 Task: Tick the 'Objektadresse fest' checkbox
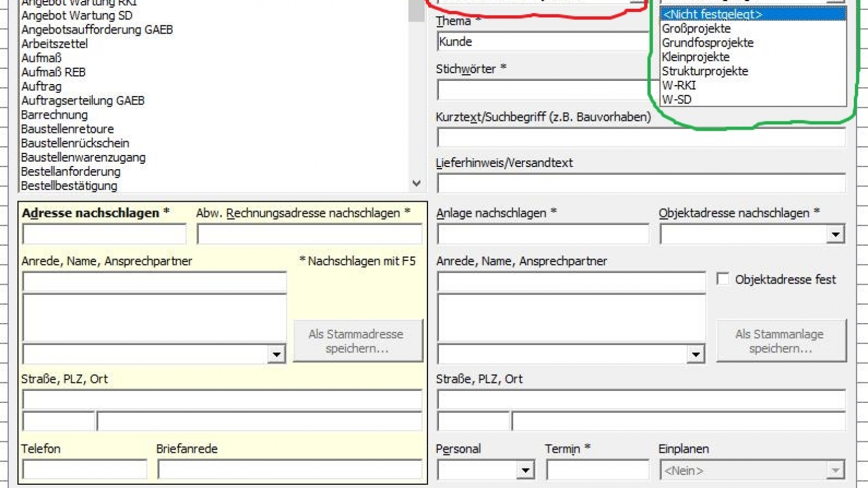pos(723,279)
